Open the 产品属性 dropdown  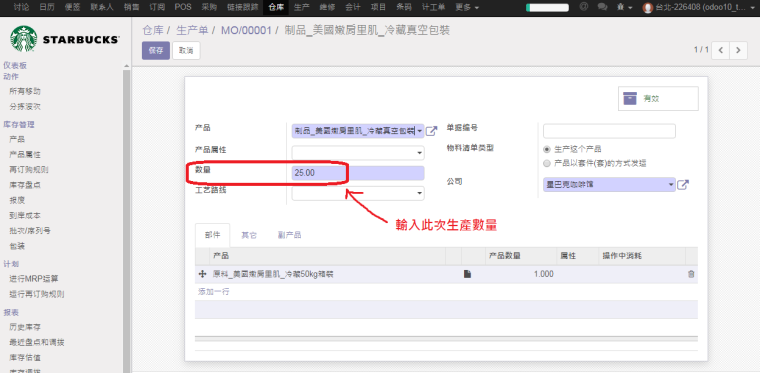click(358, 153)
